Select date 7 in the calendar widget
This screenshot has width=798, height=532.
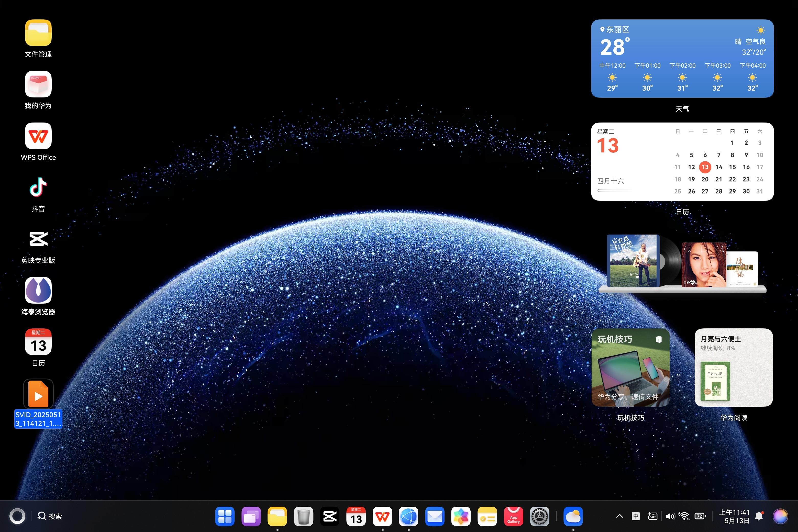click(719, 155)
